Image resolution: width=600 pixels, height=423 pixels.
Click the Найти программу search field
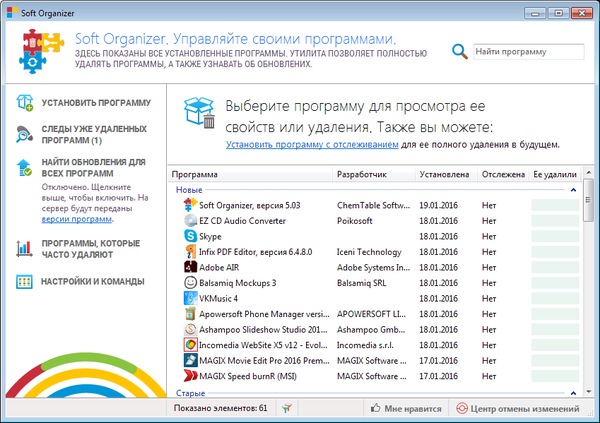pyautogui.click(x=527, y=51)
